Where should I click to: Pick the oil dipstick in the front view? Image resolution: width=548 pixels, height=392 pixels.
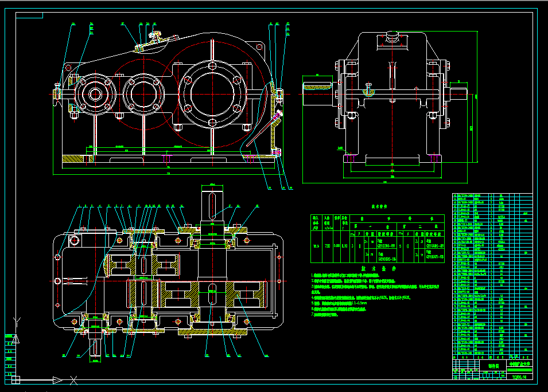[264, 128]
